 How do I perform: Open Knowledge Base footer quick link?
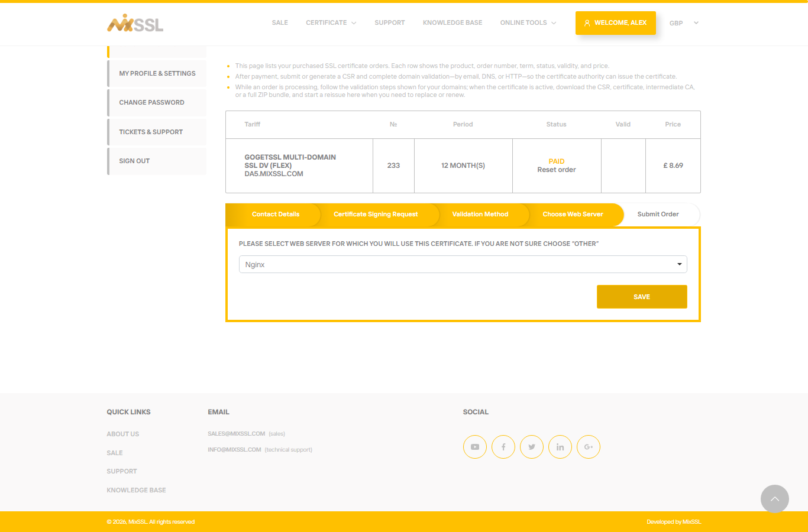[136, 490]
